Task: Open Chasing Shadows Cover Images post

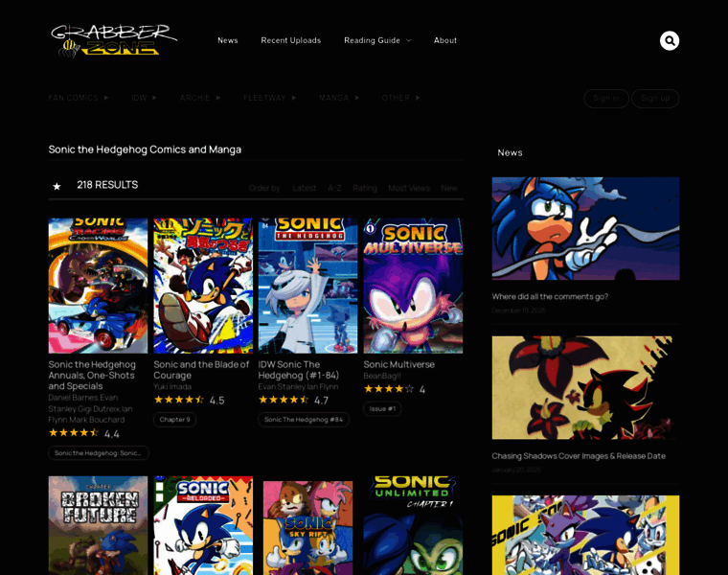Action: [x=579, y=456]
